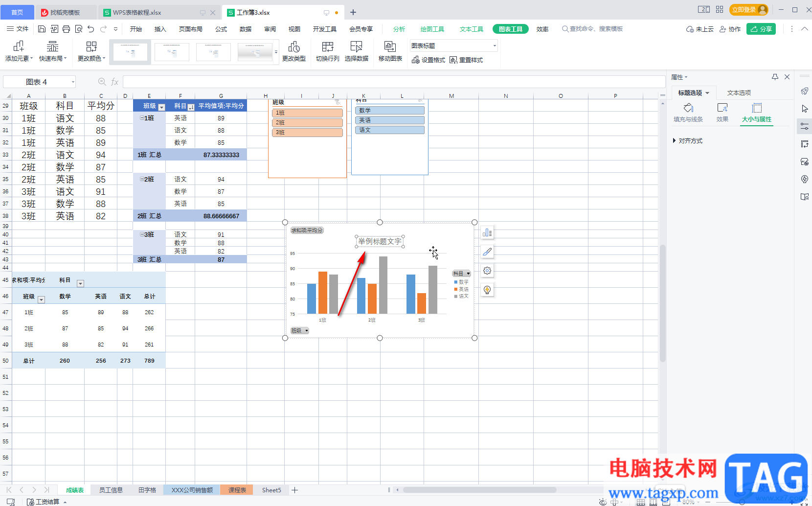Screen dimensions: 812x506
Task: Click the Print icon in quick access toolbar
Action: point(66,29)
